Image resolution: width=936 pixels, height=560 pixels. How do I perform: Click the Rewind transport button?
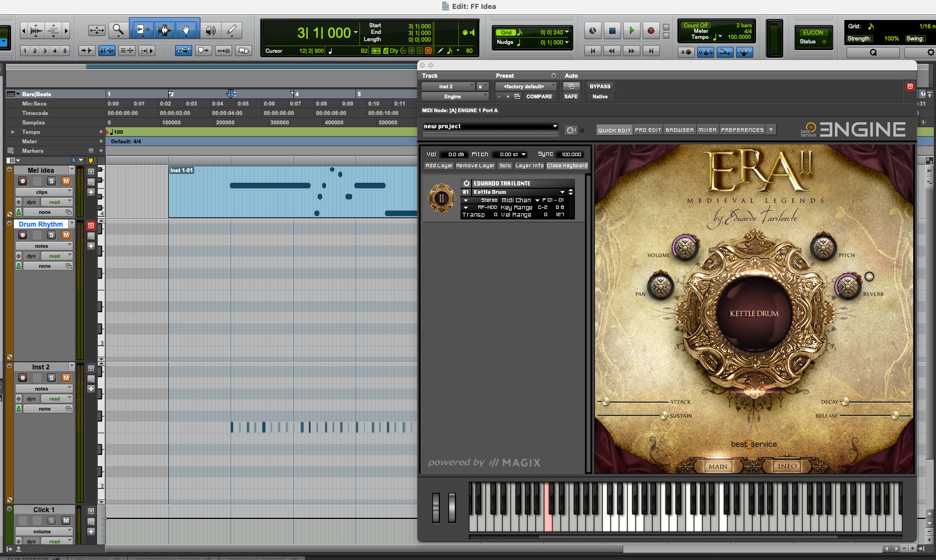[x=612, y=51]
